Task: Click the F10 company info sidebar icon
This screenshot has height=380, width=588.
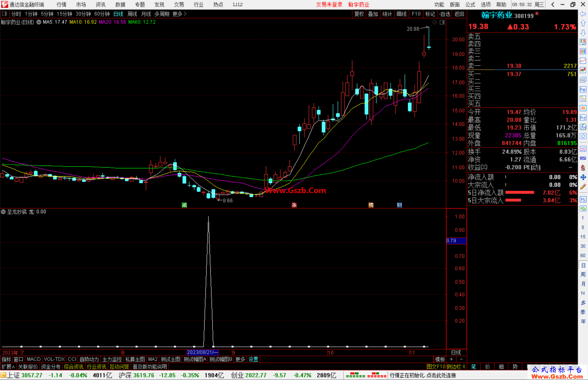Action: (x=583, y=89)
